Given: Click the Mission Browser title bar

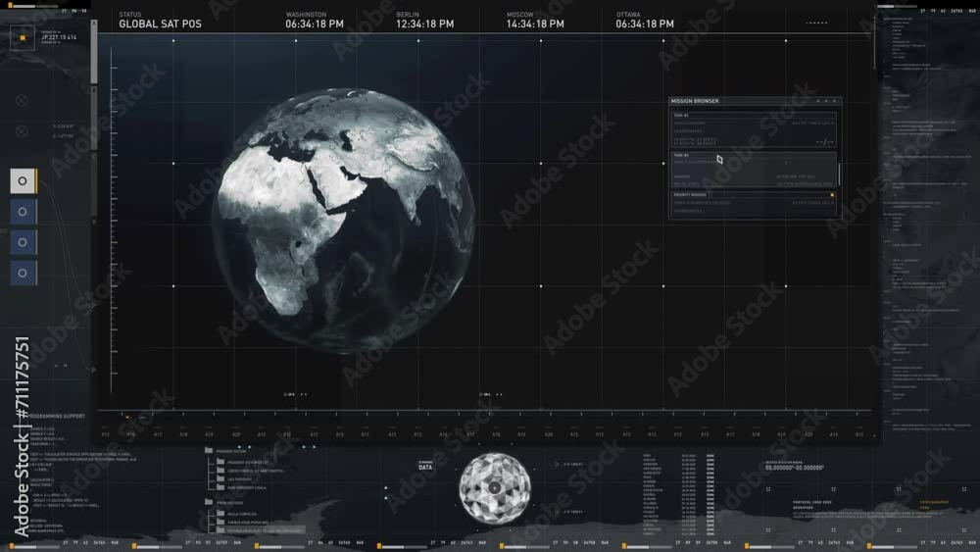Looking at the screenshot, I should (x=755, y=101).
